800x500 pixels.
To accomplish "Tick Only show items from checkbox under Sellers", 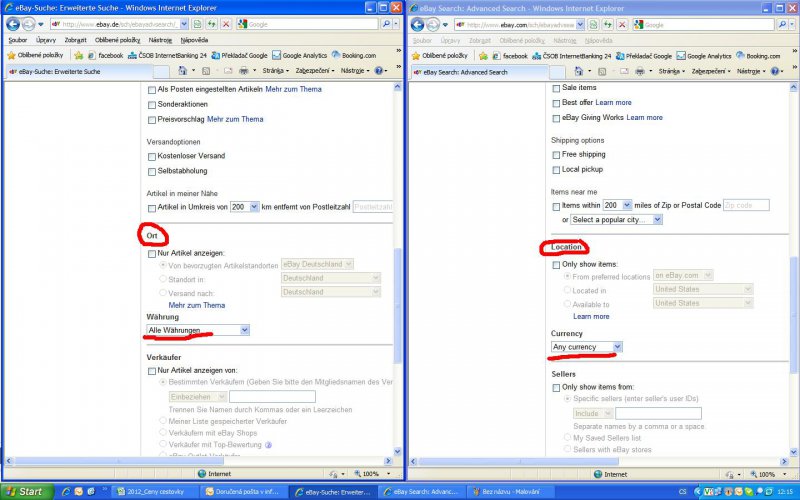I will coord(556,388).
